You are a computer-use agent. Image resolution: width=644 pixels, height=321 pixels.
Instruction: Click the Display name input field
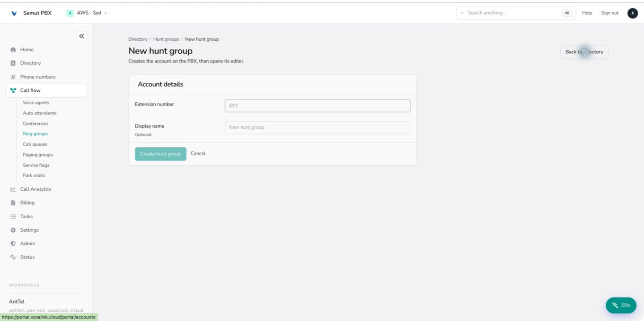318,127
